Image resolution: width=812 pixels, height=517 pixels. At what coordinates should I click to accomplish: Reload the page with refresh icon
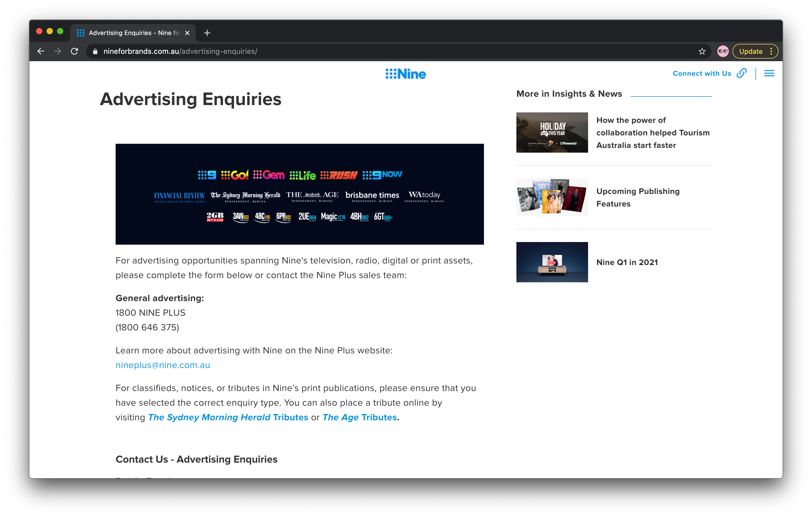click(75, 51)
